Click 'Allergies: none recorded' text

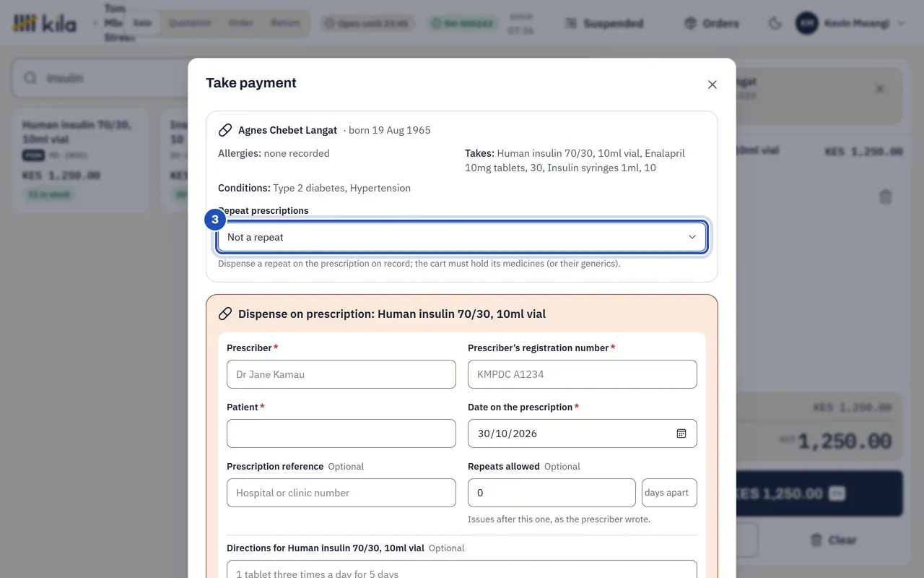coord(274,153)
